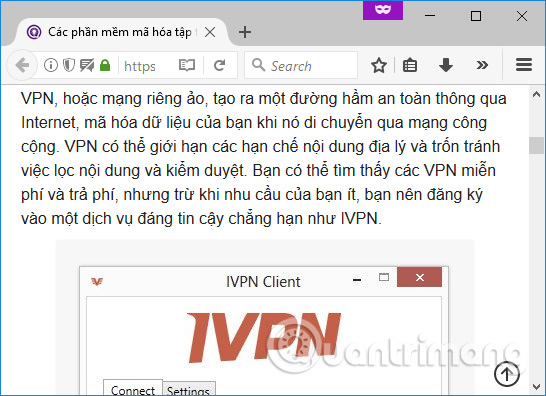
Task: Click the Settings tab in IVPN Client image
Action: (189, 389)
